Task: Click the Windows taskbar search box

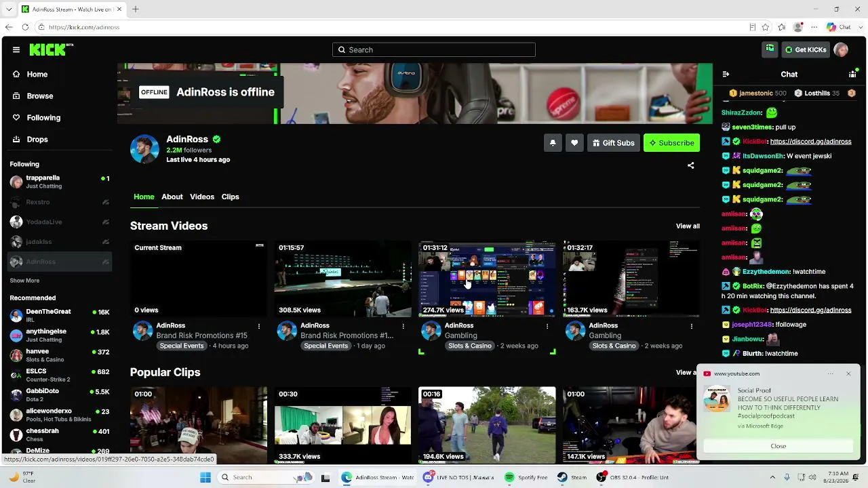Action: [267, 477]
